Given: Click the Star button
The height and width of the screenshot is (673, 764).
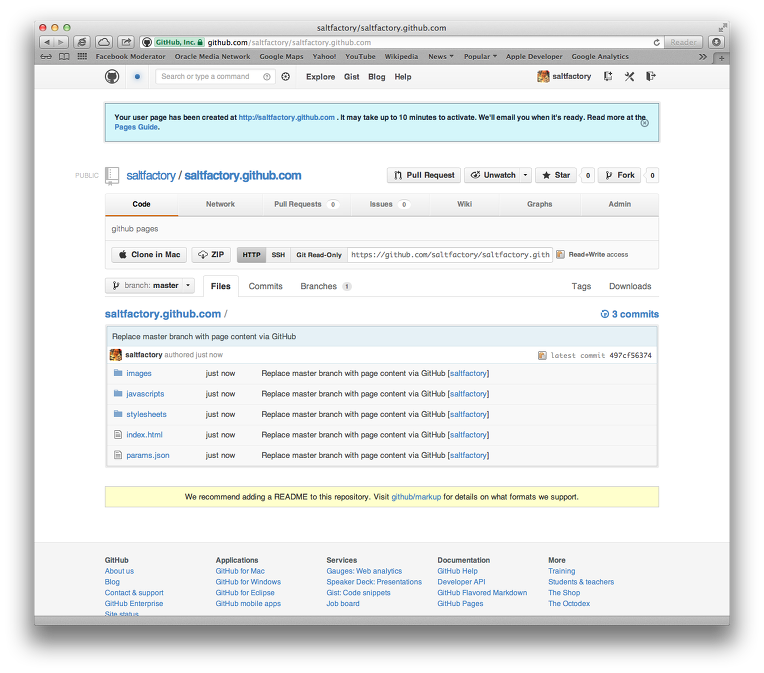Looking at the screenshot, I should coord(556,175).
